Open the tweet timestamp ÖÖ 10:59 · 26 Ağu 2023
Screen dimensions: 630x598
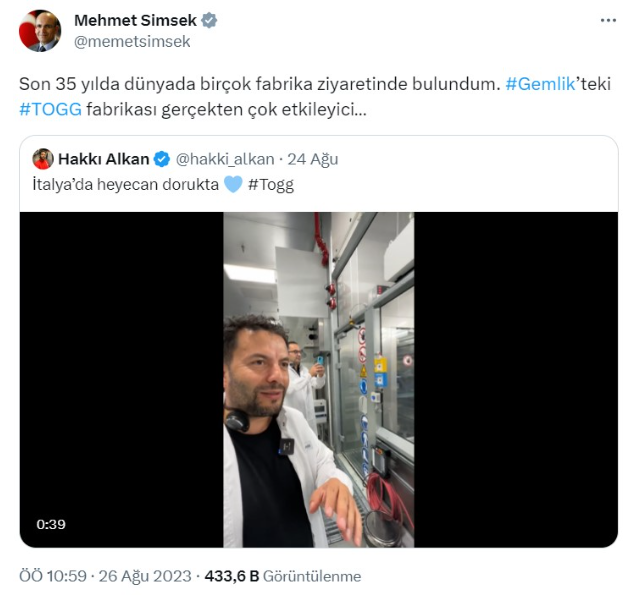coord(105,576)
